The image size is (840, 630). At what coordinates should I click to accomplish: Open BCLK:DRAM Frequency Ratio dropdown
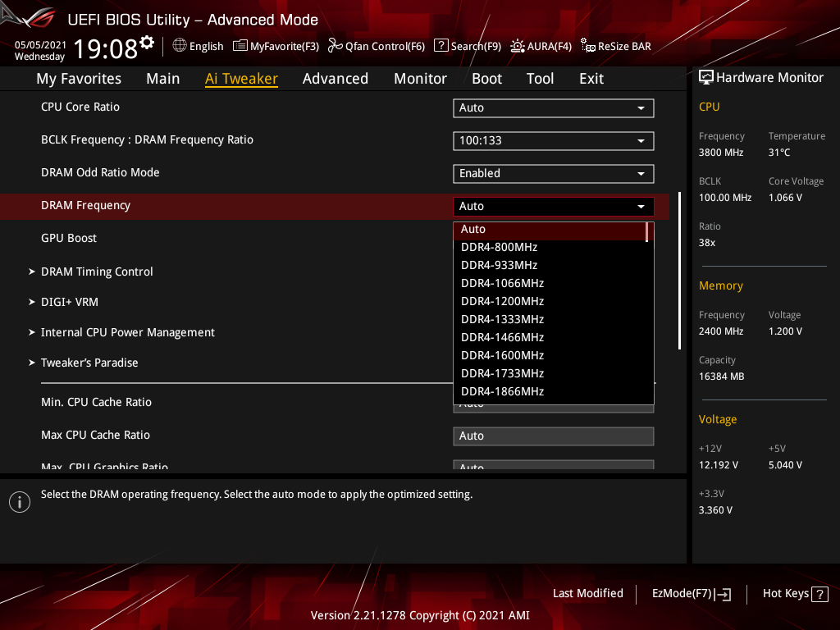click(x=554, y=141)
